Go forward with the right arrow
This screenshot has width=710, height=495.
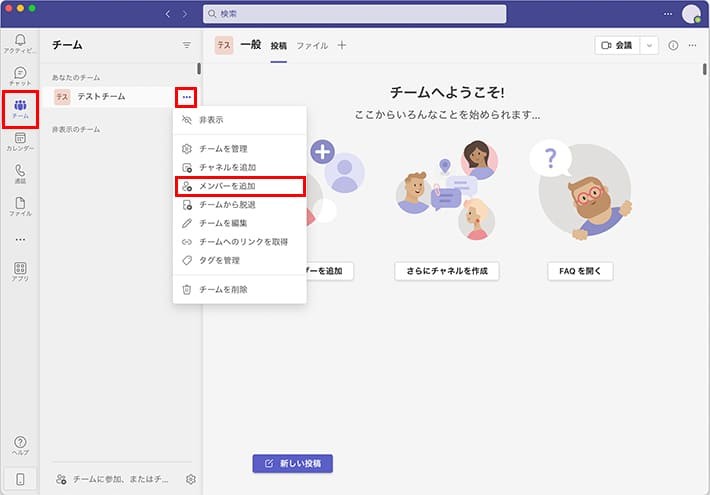185,14
